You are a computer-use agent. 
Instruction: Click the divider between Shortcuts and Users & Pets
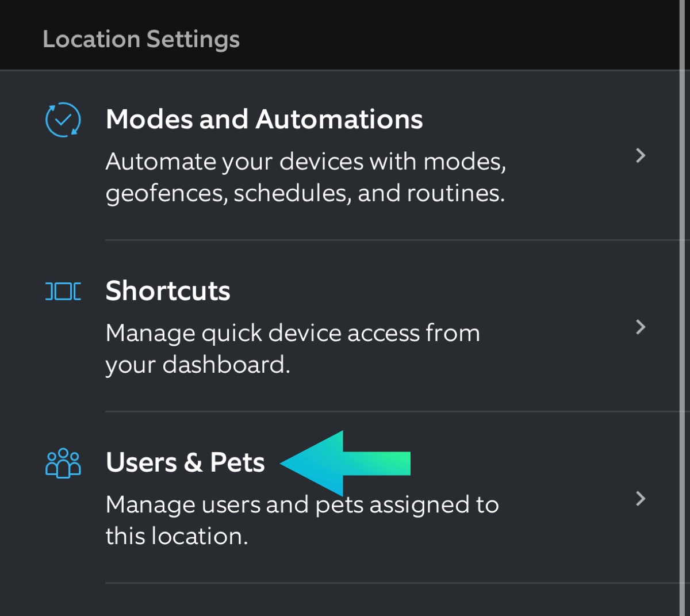391,411
